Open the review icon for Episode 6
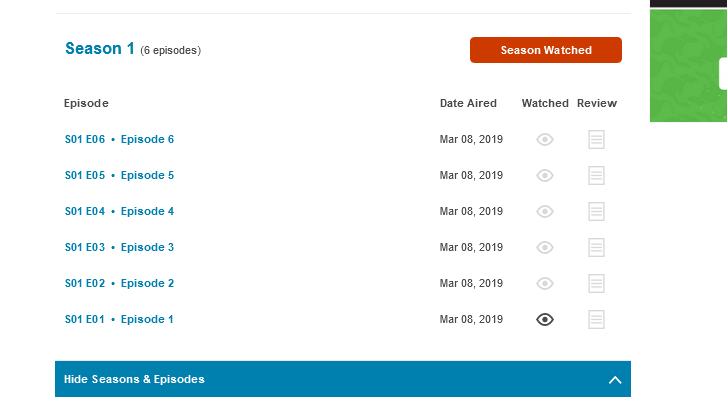The image size is (727, 404). pos(596,140)
